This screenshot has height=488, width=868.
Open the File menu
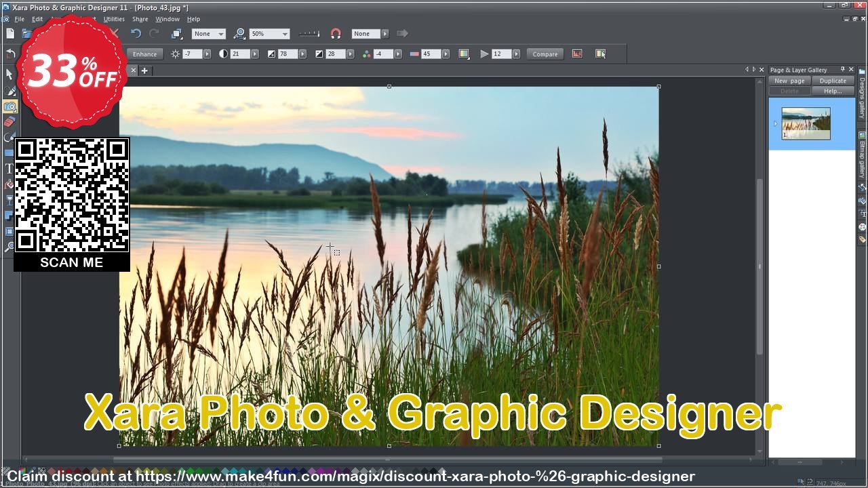pyautogui.click(x=20, y=19)
